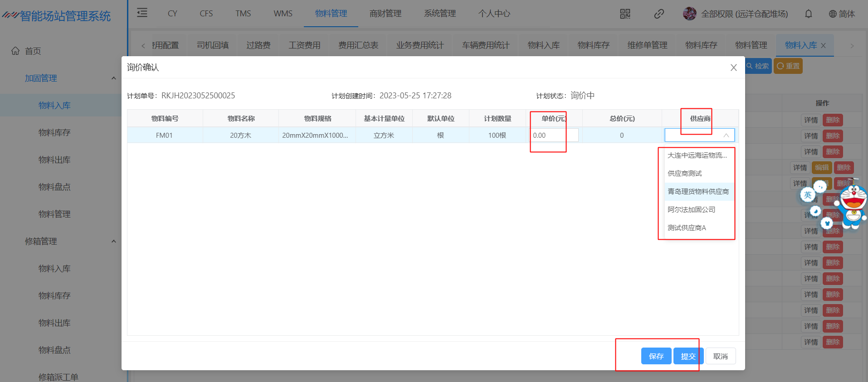
Task: Close the 询价确认 dialog with X
Action: tap(733, 68)
